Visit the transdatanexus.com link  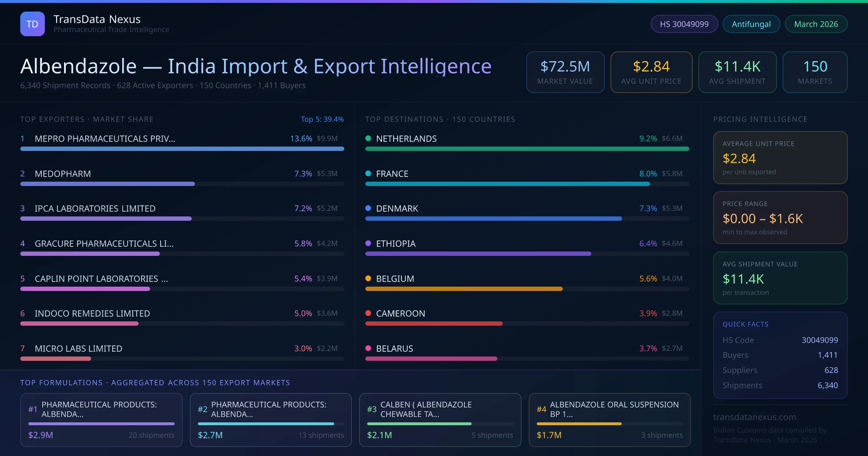click(x=754, y=417)
